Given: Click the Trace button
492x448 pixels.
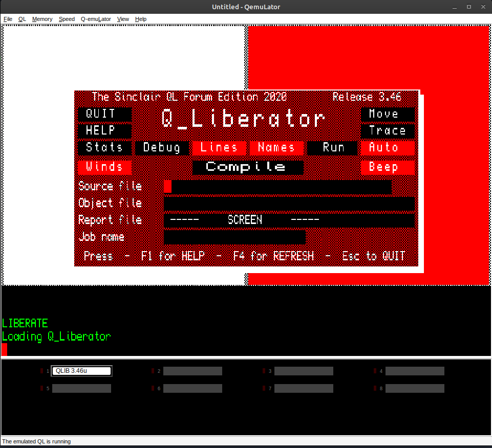Looking at the screenshot, I should tap(388, 131).
